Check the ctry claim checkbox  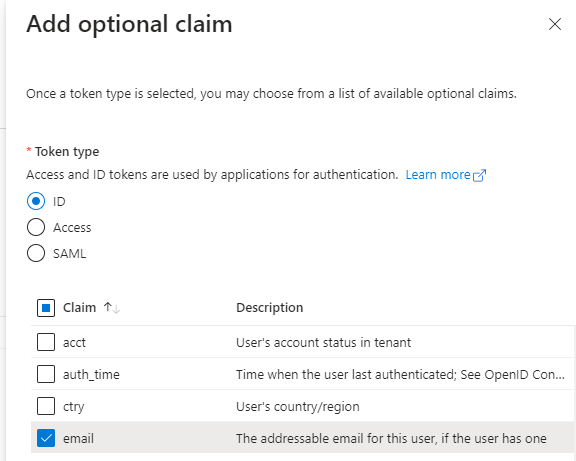(46, 406)
